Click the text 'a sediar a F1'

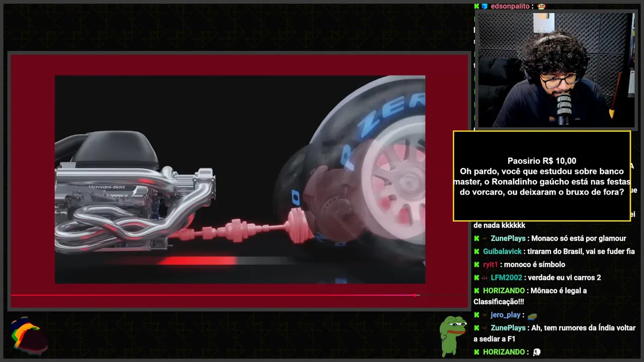click(x=495, y=339)
